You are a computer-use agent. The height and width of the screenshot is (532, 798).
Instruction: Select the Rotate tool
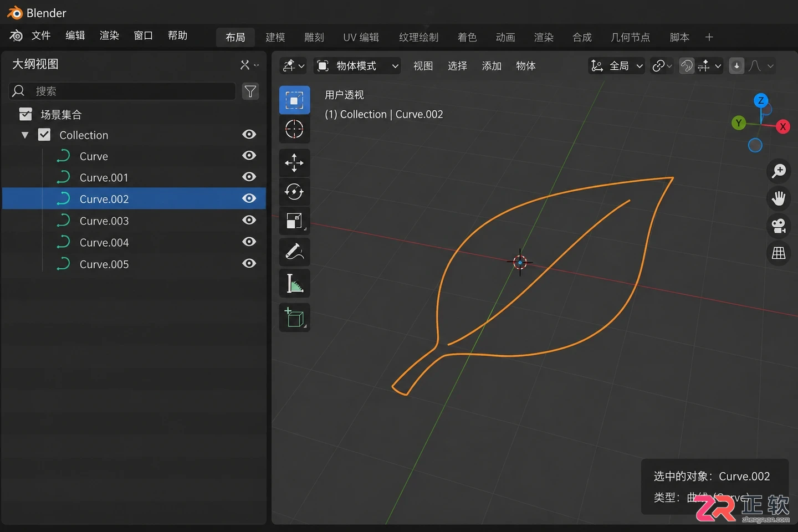click(x=294, y=192)
